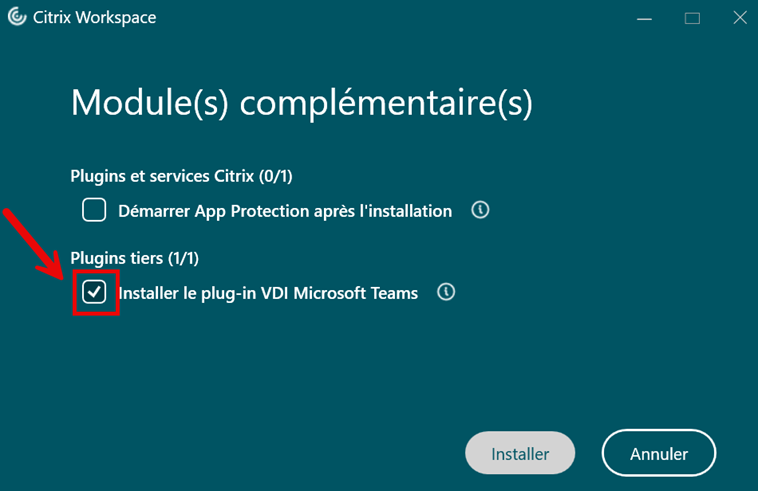Click the label Démarrer App Protection après l'installation

(285, 211)
